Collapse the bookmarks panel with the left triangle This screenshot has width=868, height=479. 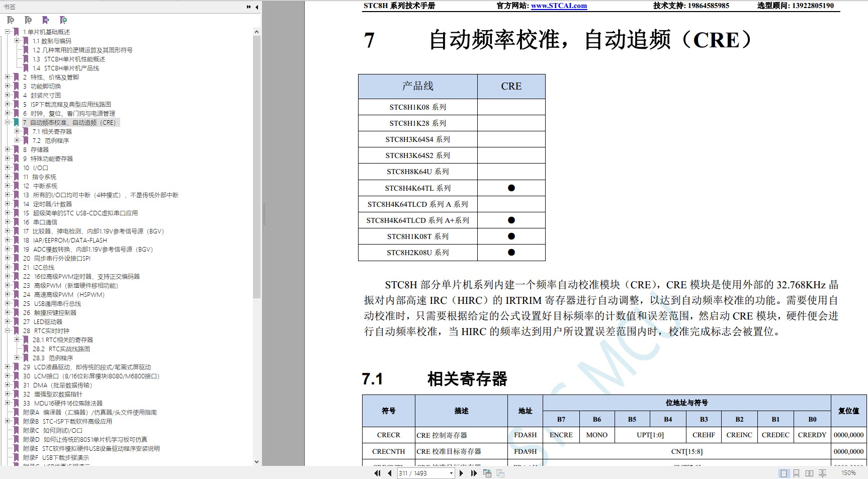(x=256, y=7)
